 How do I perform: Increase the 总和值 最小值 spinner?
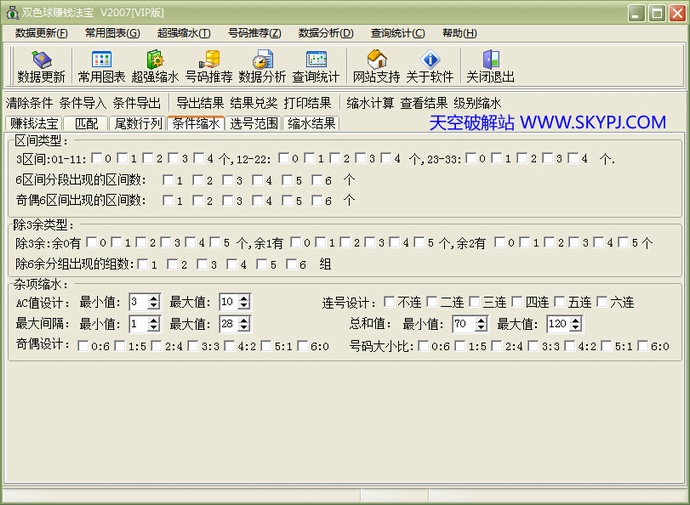(478, 320)
